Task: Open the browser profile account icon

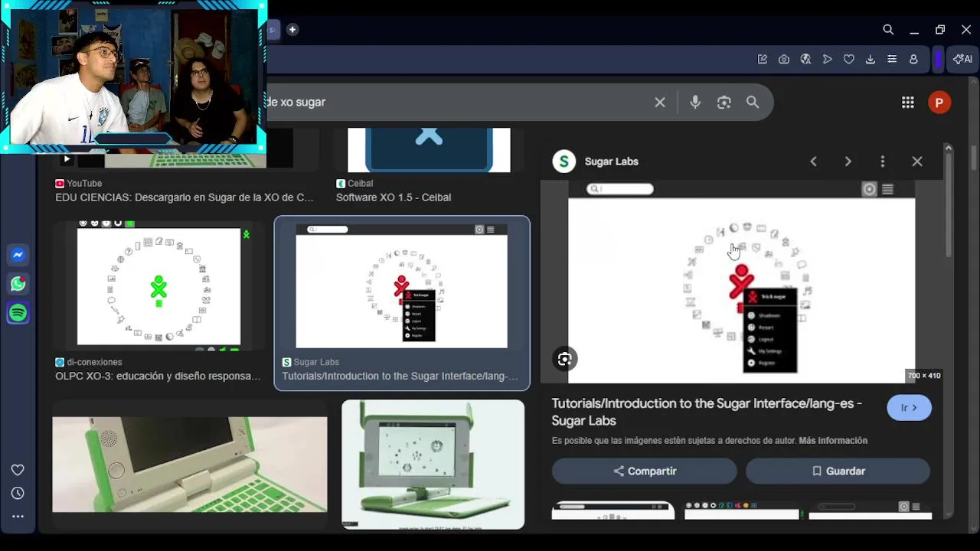Action: pos(913,59)
